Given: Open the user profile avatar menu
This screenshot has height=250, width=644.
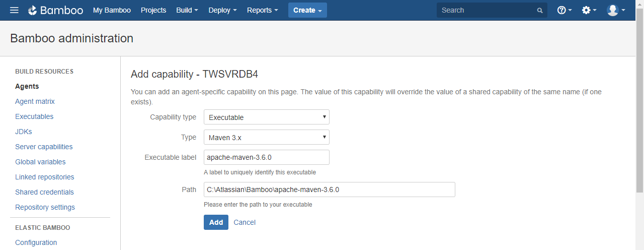Looking at the screenshot, I should [616, 10].
